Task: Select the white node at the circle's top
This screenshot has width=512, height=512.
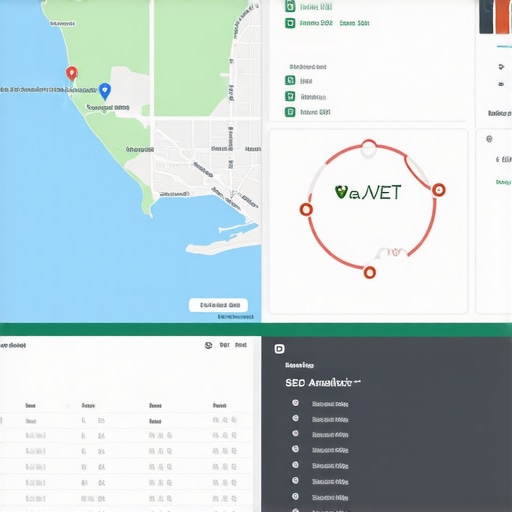Action: [369, 148]
